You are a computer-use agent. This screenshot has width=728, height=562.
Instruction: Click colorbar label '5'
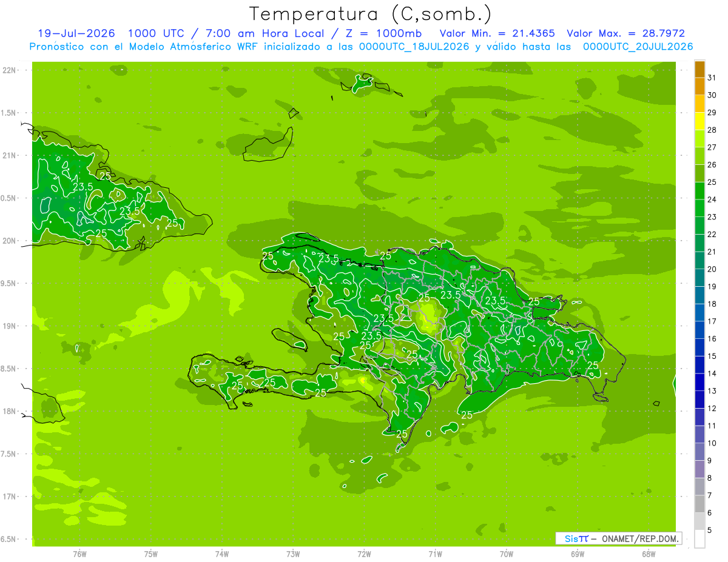[709, 530]
